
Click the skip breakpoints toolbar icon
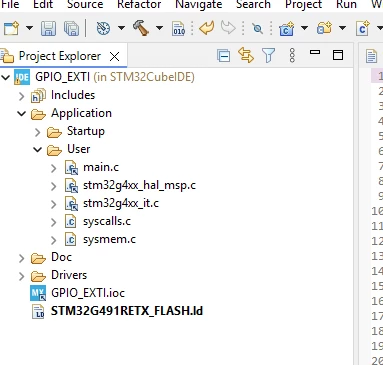(258, 29)
